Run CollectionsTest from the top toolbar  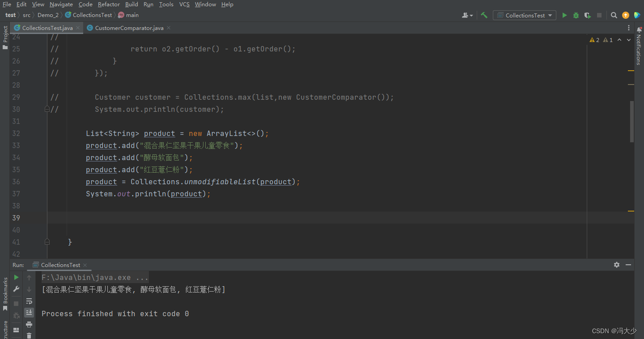click(x=564, y=15)
